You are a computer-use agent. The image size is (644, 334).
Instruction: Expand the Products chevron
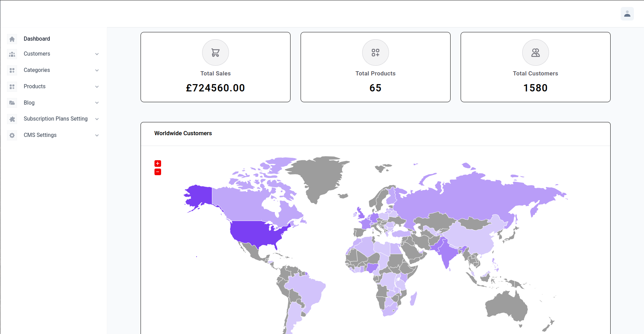click(97, 87)
